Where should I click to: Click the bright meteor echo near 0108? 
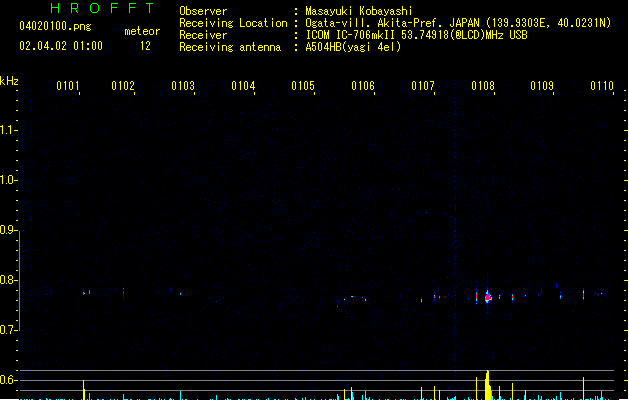coord(488,297)
